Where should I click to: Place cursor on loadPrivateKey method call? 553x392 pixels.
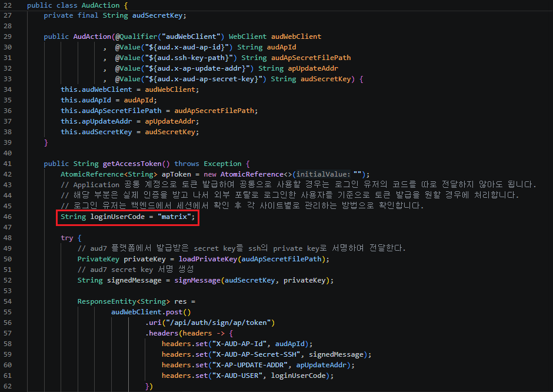pyautogui.click(x=208, y=259)
